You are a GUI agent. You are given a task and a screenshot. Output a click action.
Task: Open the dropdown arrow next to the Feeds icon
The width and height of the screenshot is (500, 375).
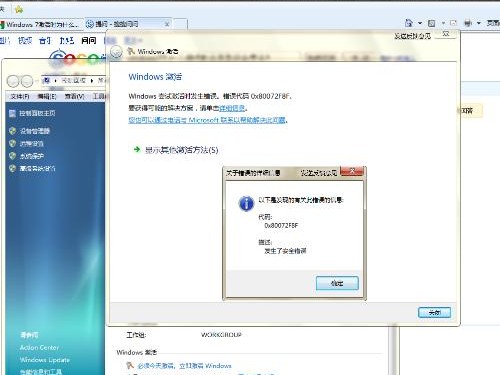443,23
